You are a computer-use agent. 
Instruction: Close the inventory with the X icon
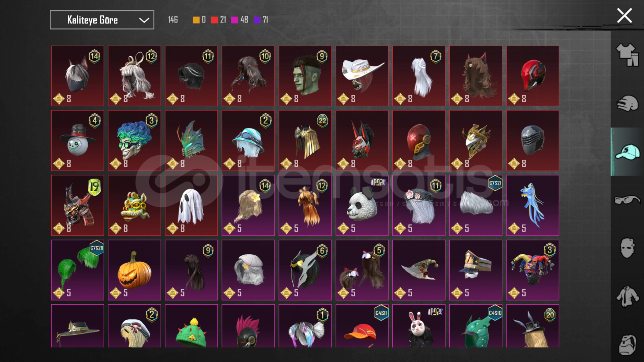coord(624,16)
